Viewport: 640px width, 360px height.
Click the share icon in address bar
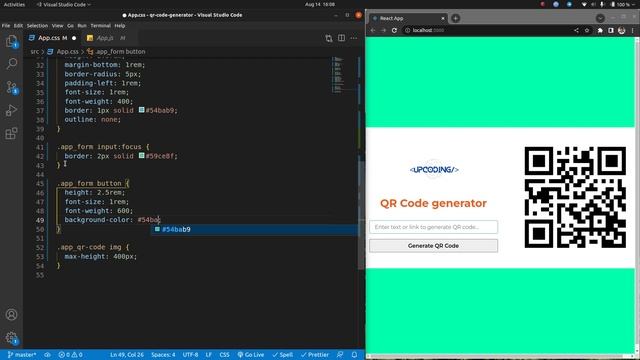[x=576, y=30]
